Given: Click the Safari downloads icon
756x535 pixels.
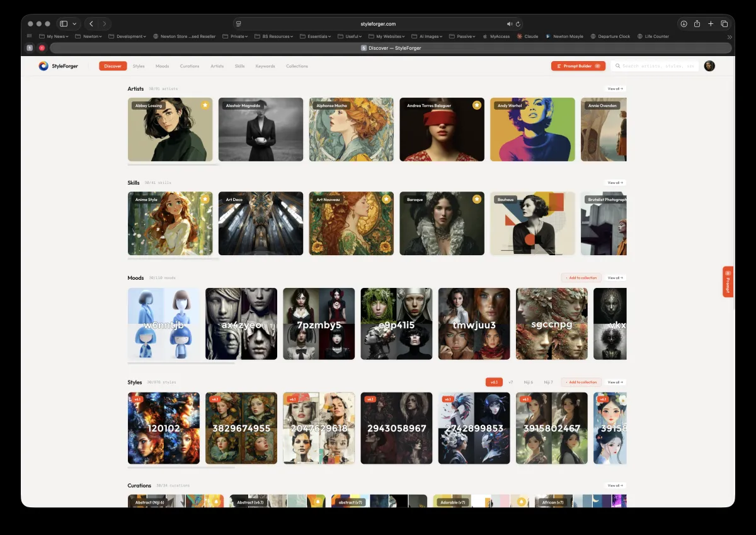Looking at the screenshot, I should (x=684, y=24).
